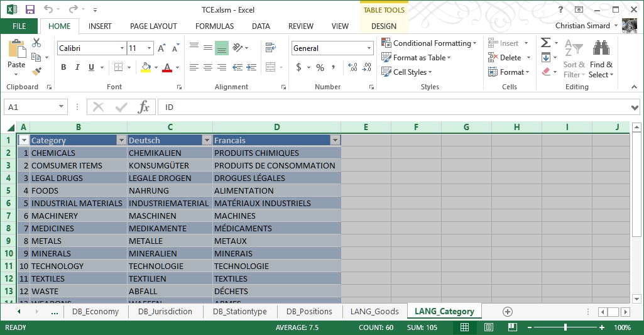Screen dimensions: 644x335
Task: Open the General number format dropdown
Action: (369, 48)
